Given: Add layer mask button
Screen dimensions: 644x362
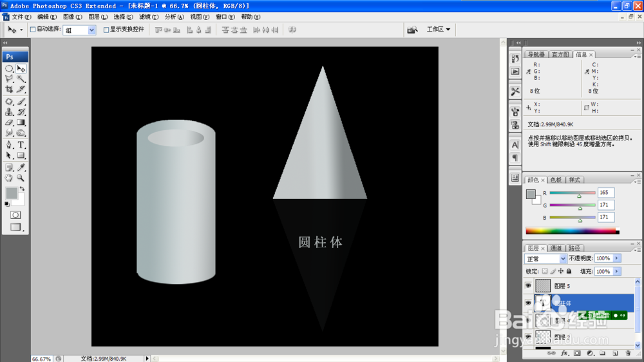Looking at the screenshot, I should click(x=577, y=353).
